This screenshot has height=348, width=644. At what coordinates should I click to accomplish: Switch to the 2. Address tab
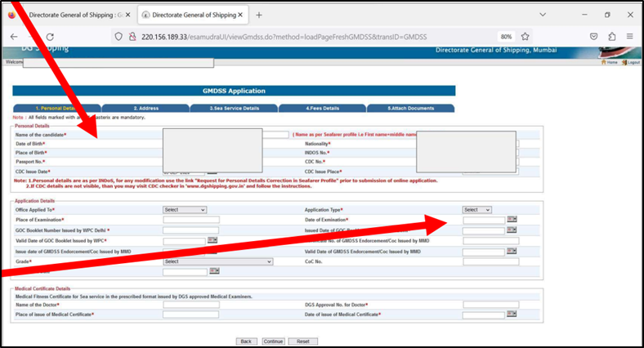pyautogui.click(x=145, y=109)
